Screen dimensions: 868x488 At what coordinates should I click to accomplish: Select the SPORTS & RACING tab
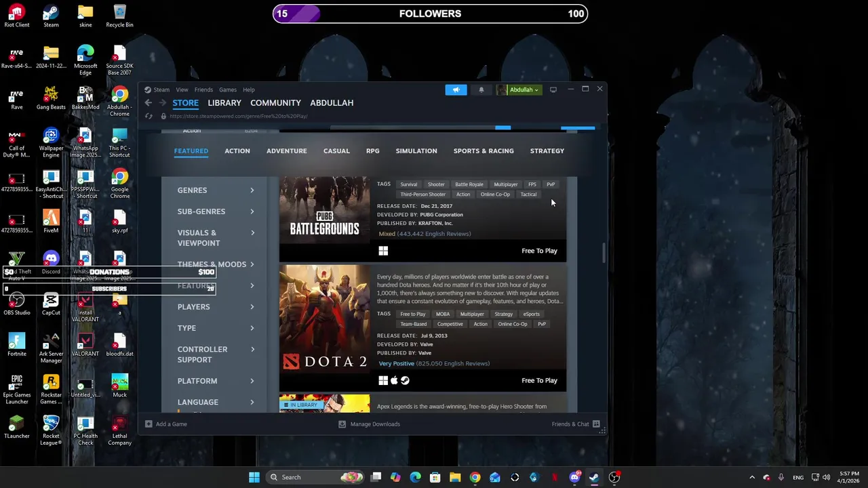click(484, 151)
